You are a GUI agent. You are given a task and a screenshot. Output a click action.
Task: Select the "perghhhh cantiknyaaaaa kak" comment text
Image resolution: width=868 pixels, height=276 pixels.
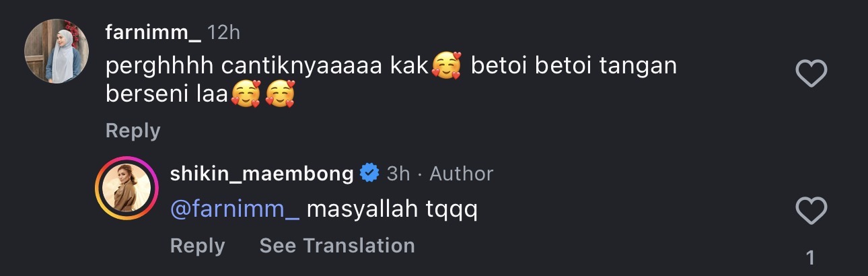tap(266, 66)
